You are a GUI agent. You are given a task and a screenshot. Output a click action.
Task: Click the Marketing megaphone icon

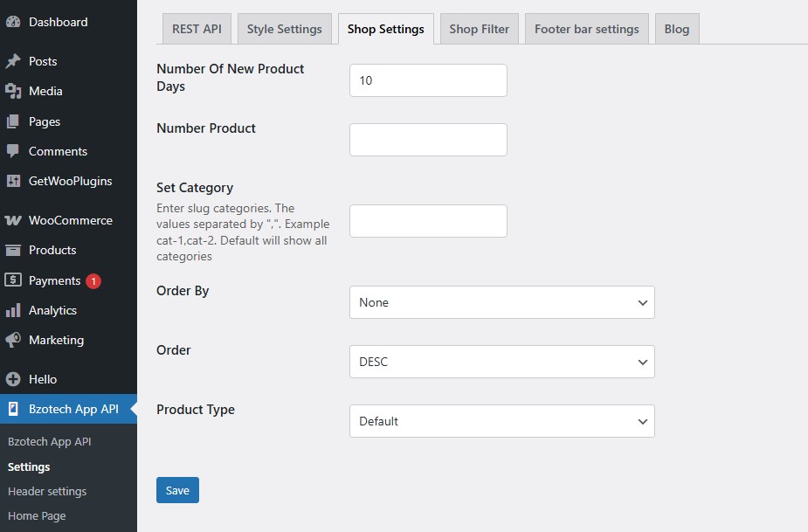(x=13, y=340)
